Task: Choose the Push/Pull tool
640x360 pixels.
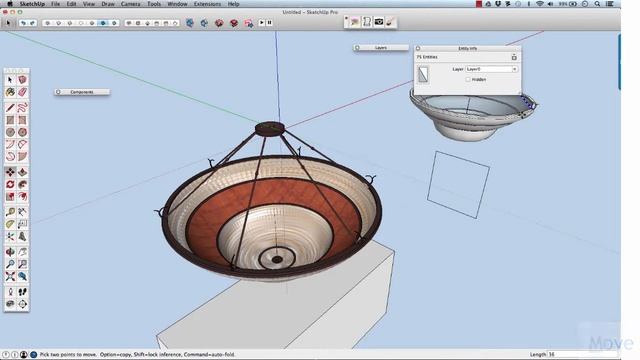Action: pos(22,172)
